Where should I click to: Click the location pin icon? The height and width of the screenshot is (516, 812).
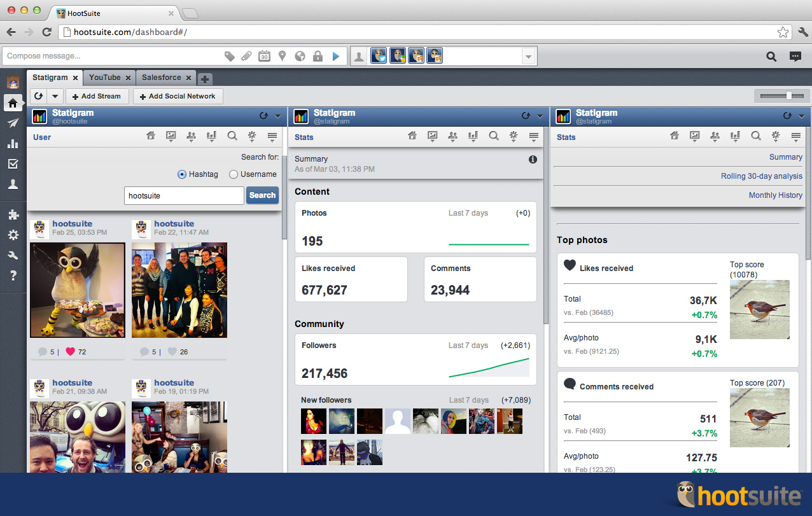pos(283,57)
